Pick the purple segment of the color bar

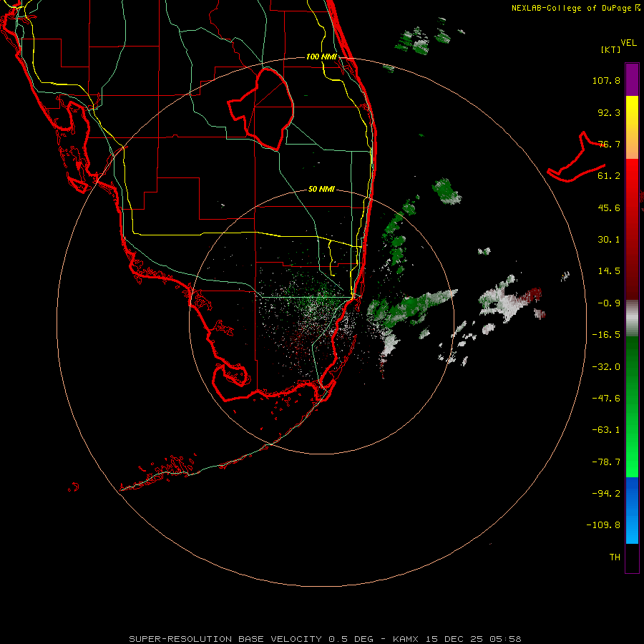(x=632, y=79)
